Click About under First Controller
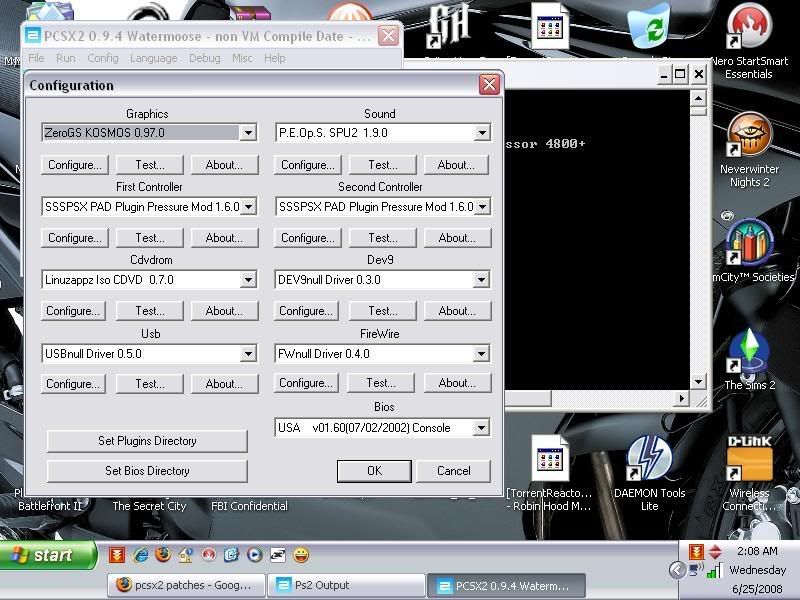800x600 pixels. 224,238
